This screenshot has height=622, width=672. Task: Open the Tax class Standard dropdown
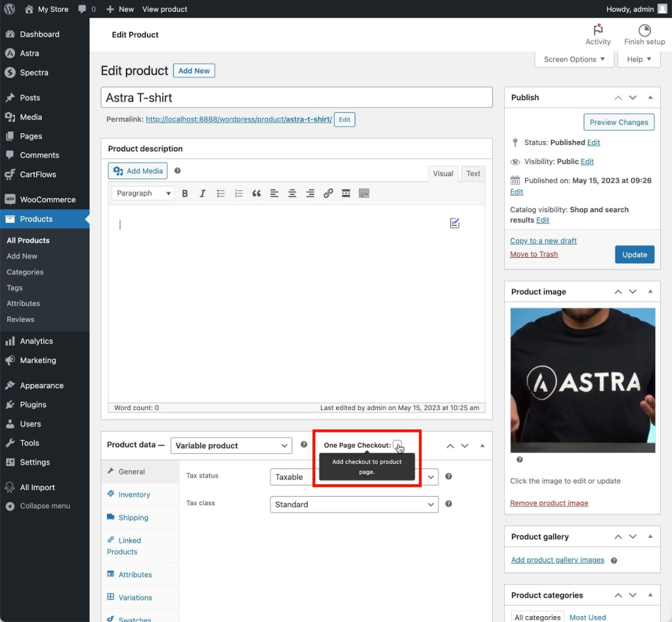[x=354, y=505]
